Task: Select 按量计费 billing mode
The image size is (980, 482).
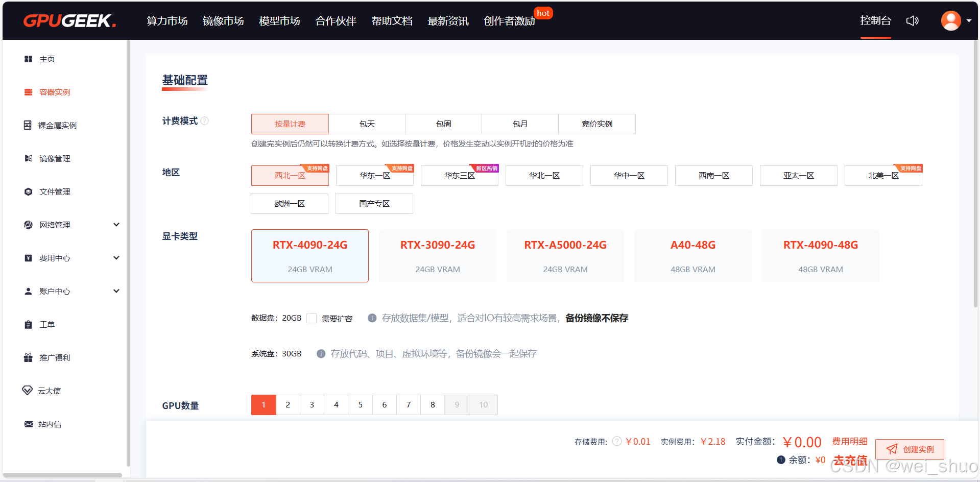Action: 290,124
